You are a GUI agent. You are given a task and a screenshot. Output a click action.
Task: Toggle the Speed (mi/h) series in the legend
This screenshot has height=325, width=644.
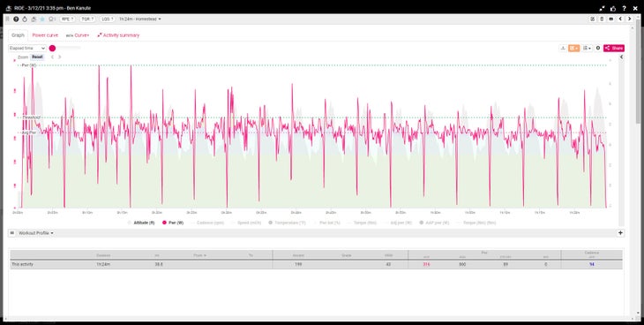click(246, 223)
